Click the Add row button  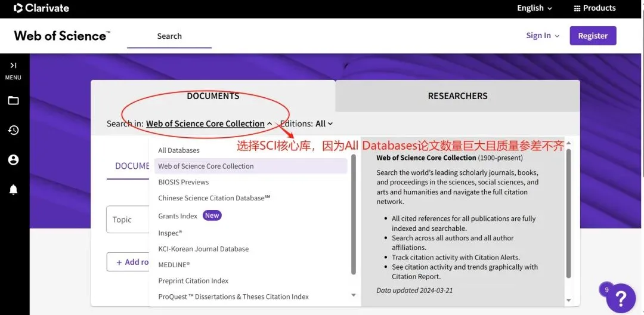128,262
